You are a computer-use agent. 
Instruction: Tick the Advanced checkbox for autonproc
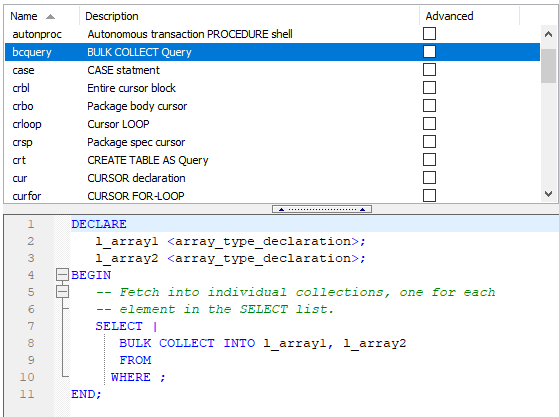[x=429, y=34]
